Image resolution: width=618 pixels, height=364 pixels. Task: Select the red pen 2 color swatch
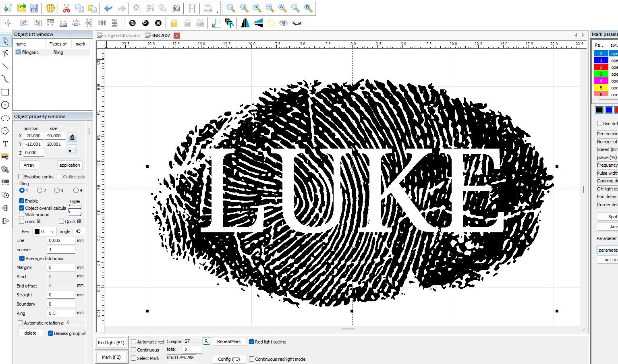(x=601, y=67)
